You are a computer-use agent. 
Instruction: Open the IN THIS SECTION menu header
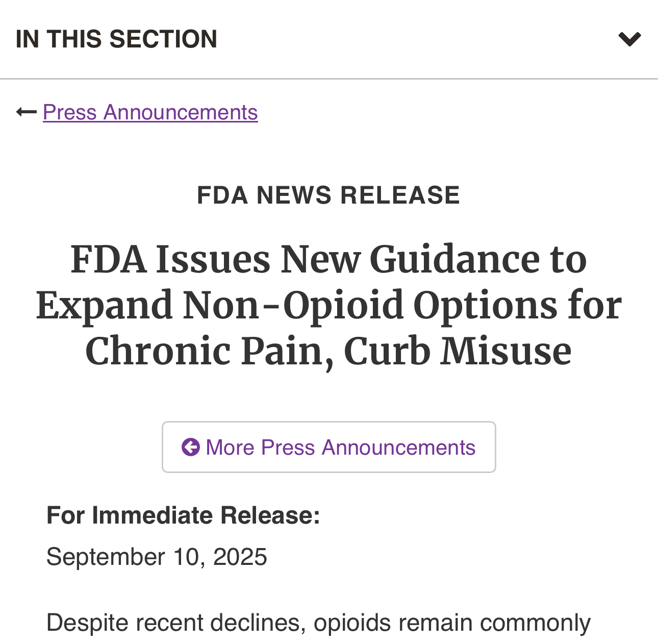coord(329,39)
